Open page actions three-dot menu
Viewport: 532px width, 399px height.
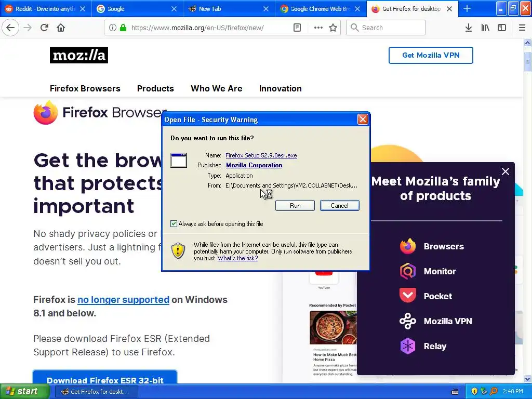click(x=318, y=28)
